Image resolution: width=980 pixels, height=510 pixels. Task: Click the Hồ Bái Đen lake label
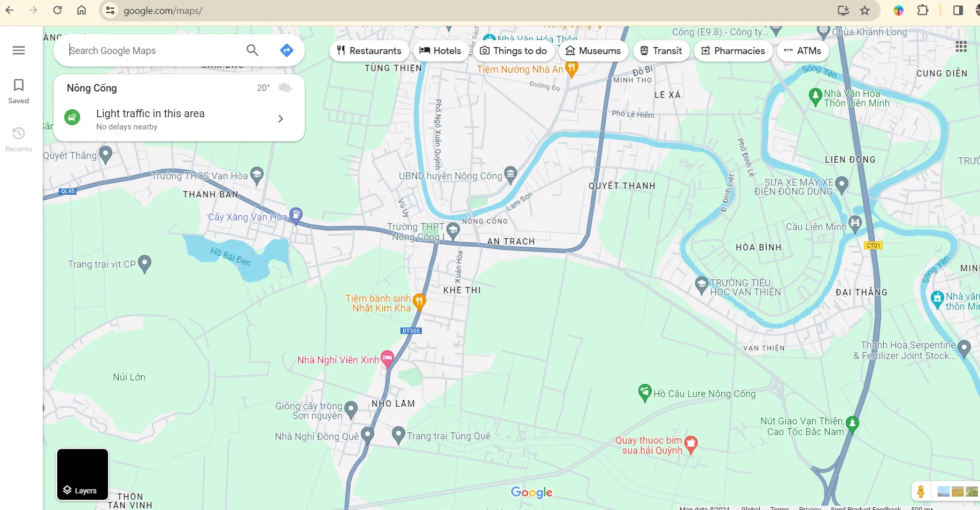click(230, 257)
